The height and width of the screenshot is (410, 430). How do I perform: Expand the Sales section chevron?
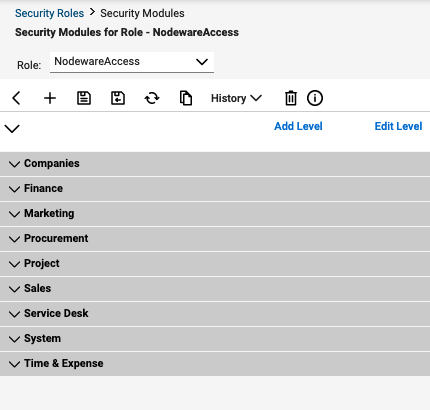point(14,289)
